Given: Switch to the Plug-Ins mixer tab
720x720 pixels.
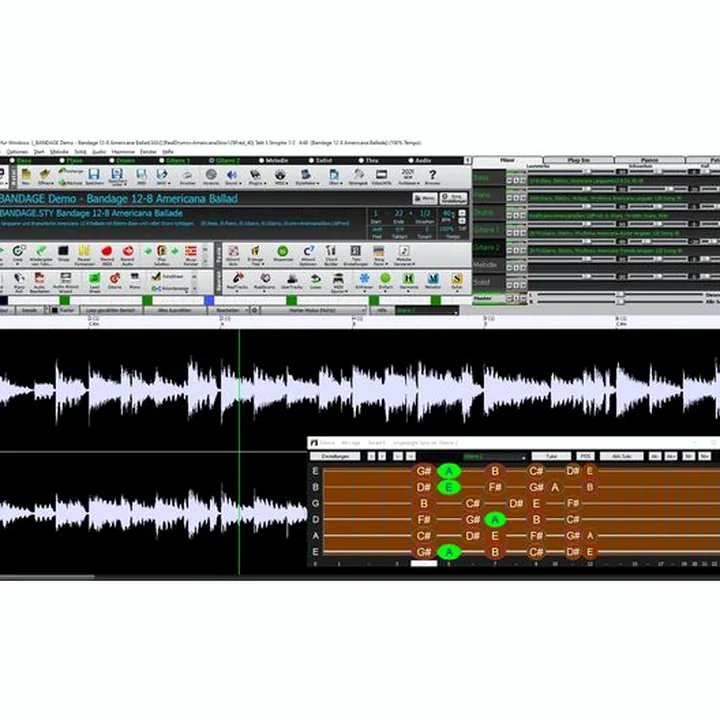Looking at the screenshot, I should pyautogui.click(x=579, y=160).
